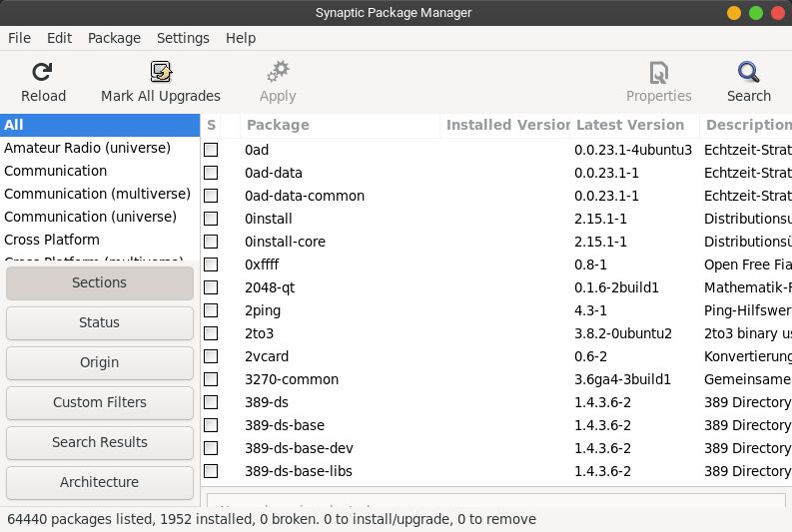Click the Apply gears icon
The width and height of the screenshot is (792, 532).
tap(277, 73)
